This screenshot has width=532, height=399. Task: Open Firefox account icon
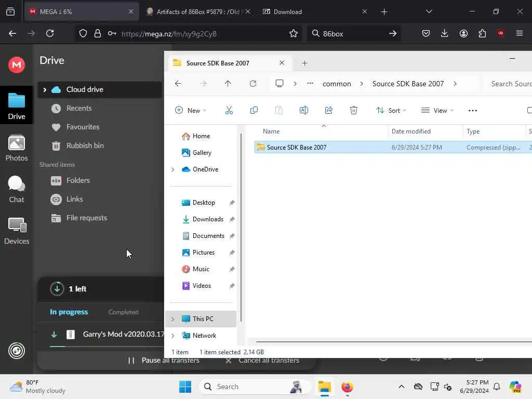coord(463,33)
